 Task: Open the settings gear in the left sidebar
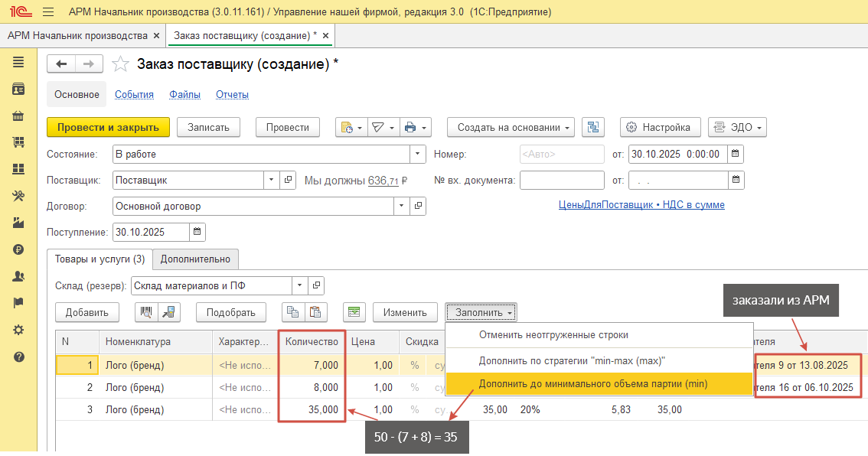(18, 330)
